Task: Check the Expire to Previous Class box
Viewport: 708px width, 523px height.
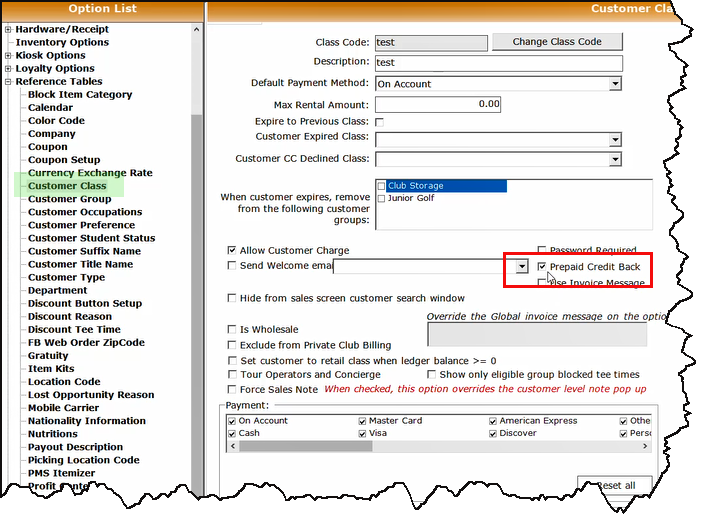Action: [380, 122]
